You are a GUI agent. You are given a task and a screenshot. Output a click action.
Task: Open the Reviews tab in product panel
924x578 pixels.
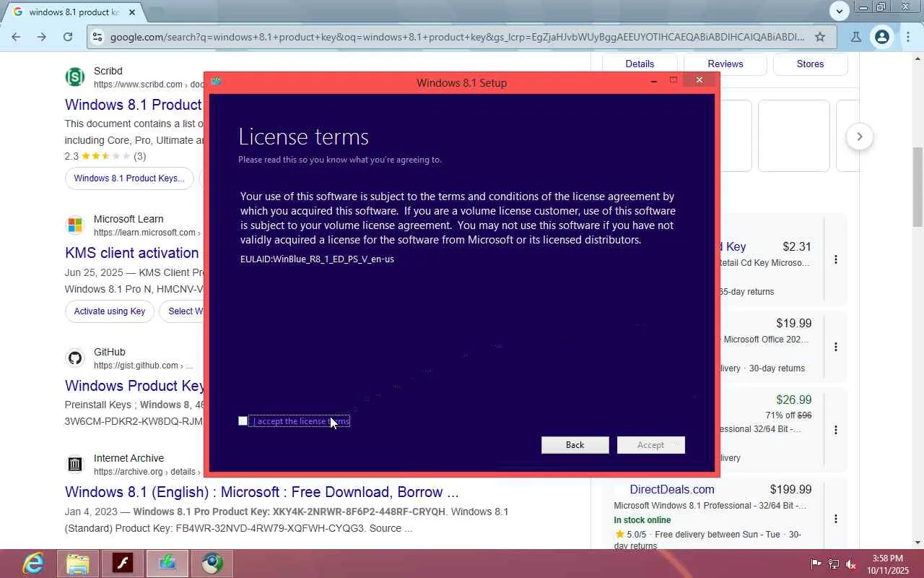click(725, 64)
